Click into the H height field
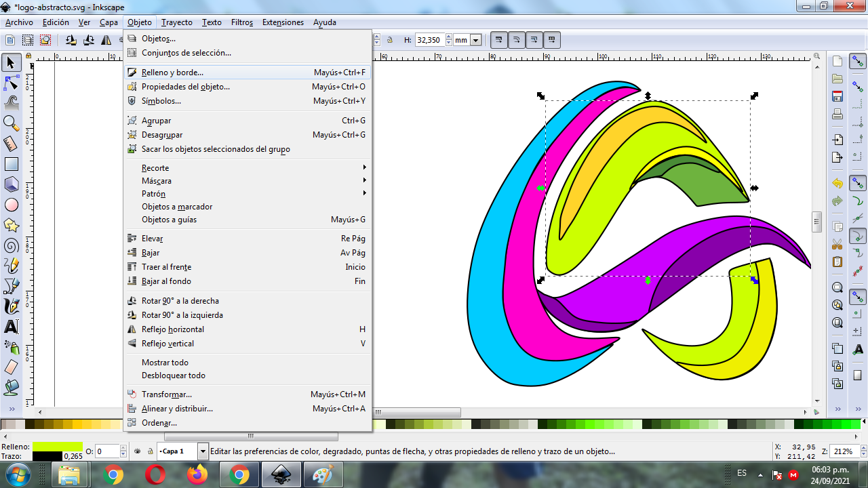This screenshot has width=868, height=488. point(429,40)
